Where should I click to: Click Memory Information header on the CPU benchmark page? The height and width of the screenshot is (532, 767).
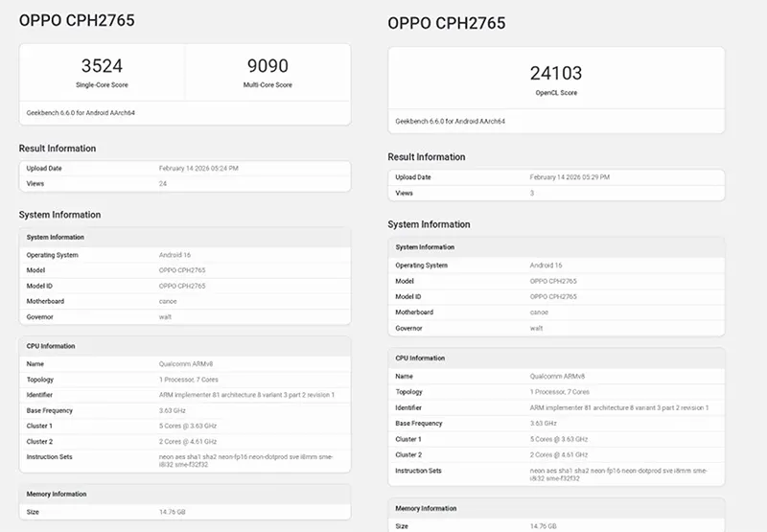pos(56,494)
